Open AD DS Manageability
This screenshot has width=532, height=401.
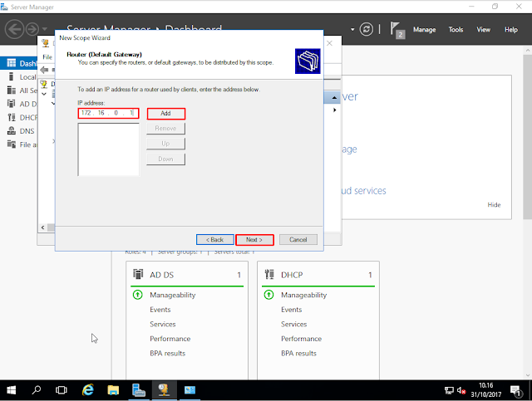point(173,296)
